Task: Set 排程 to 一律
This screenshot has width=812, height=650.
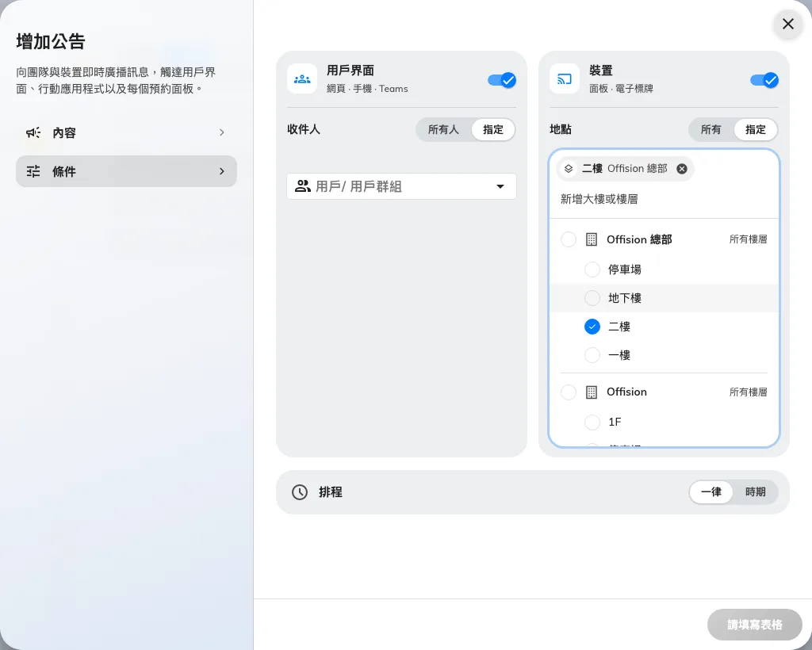Action: click(711, 492)
